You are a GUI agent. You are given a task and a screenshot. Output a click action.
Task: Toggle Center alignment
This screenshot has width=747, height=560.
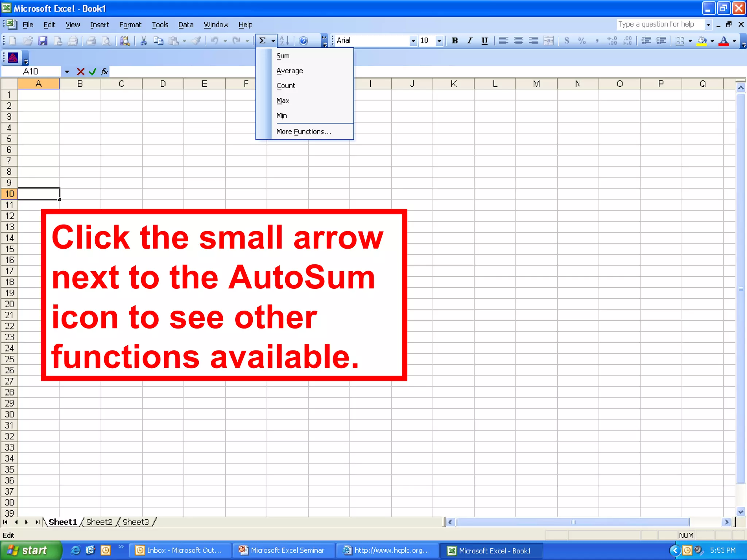(518, 41)
